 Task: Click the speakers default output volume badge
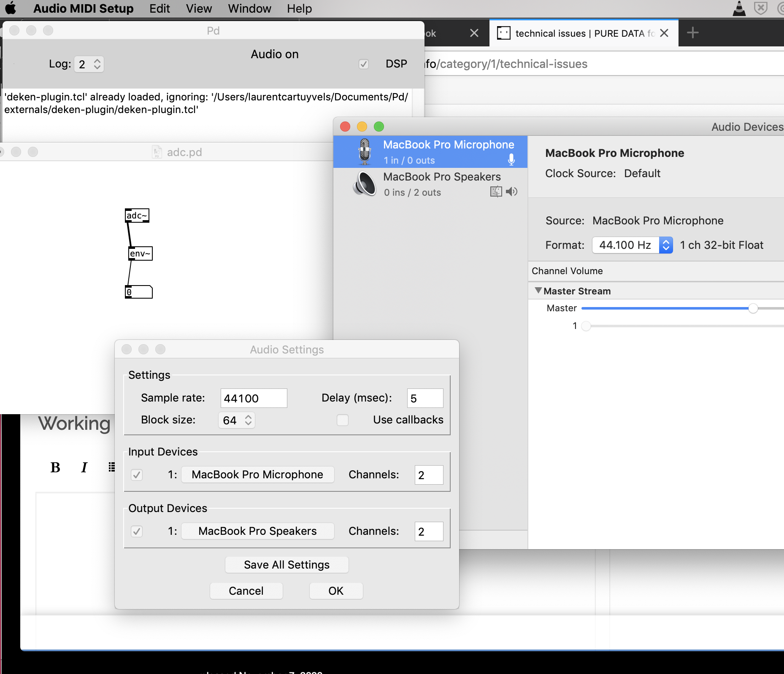coord(512,192)
